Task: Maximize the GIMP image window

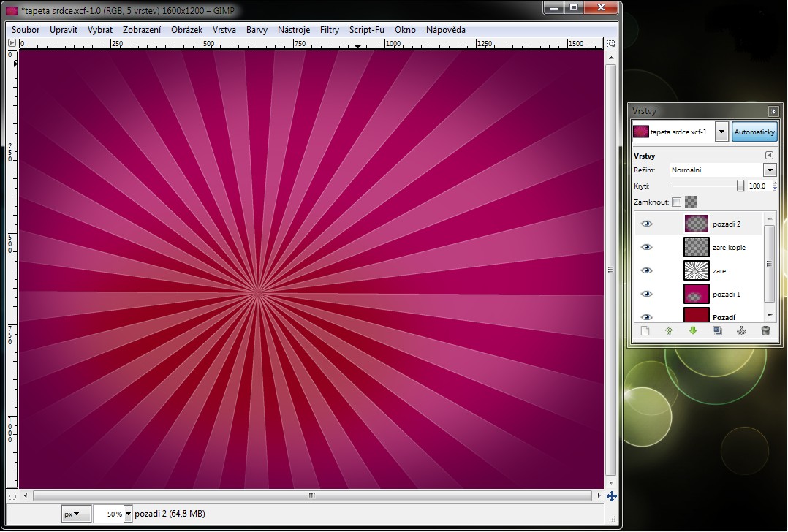Action: point(573,8)
